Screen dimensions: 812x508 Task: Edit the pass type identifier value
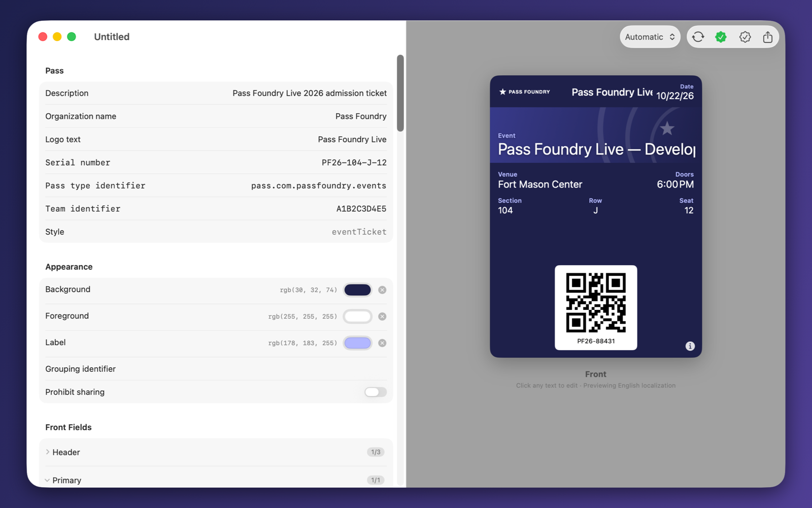[319, 185]
